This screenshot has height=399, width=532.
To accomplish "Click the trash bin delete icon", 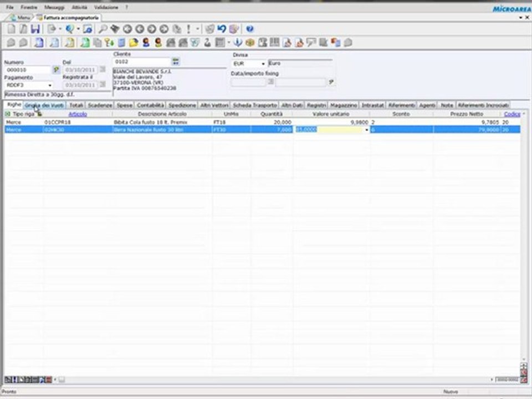I will click(x=209, y=29).
